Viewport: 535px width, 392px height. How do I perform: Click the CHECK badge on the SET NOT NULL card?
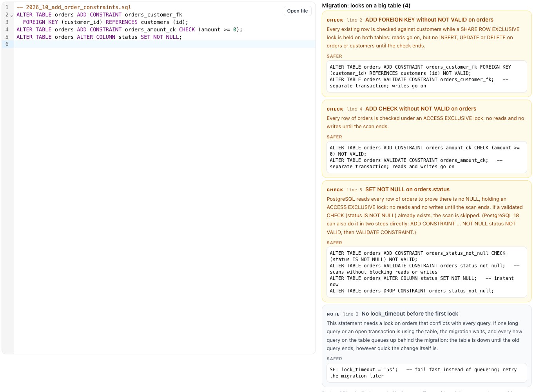(335, 190)
